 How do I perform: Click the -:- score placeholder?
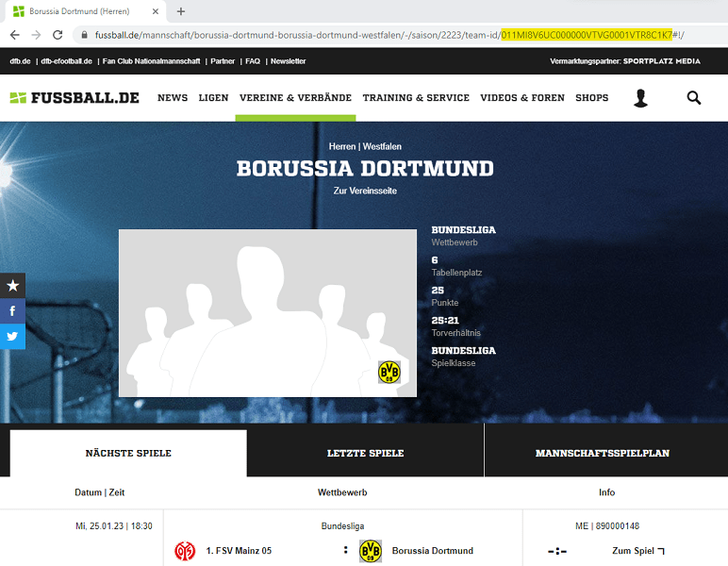557,551
